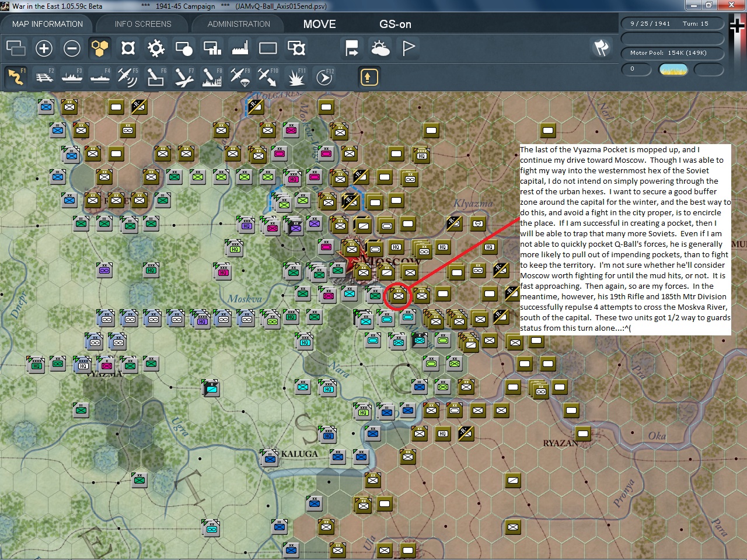Toggle unit counters with overlapping-rectangles icon

tap(16, 48)
